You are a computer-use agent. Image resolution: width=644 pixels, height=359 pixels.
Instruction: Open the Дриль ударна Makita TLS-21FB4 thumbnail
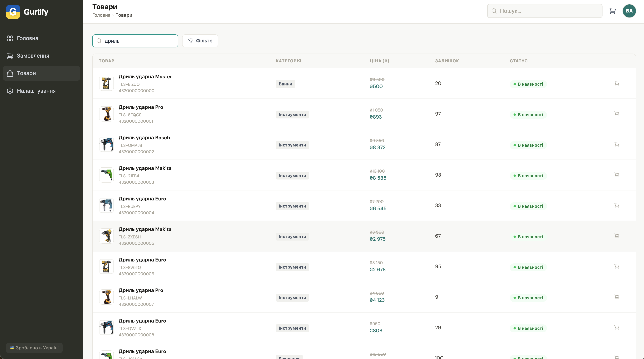click(x=106, y=175)
